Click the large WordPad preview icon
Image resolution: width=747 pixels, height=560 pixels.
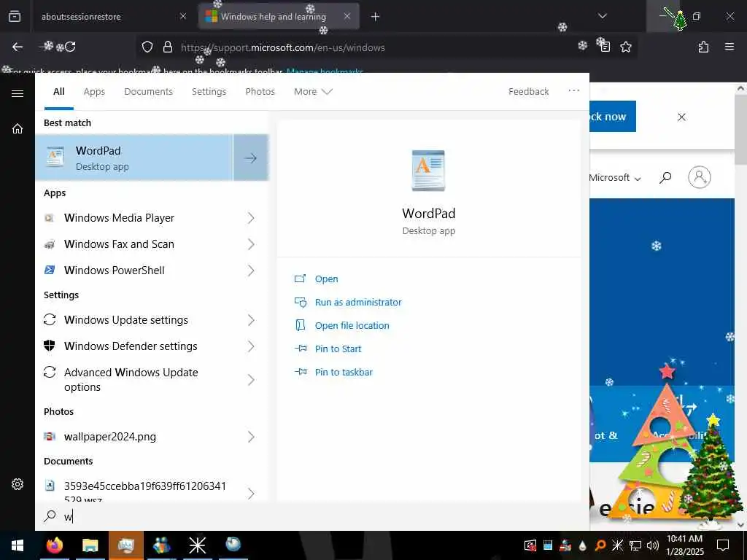[x=428, y=171]
